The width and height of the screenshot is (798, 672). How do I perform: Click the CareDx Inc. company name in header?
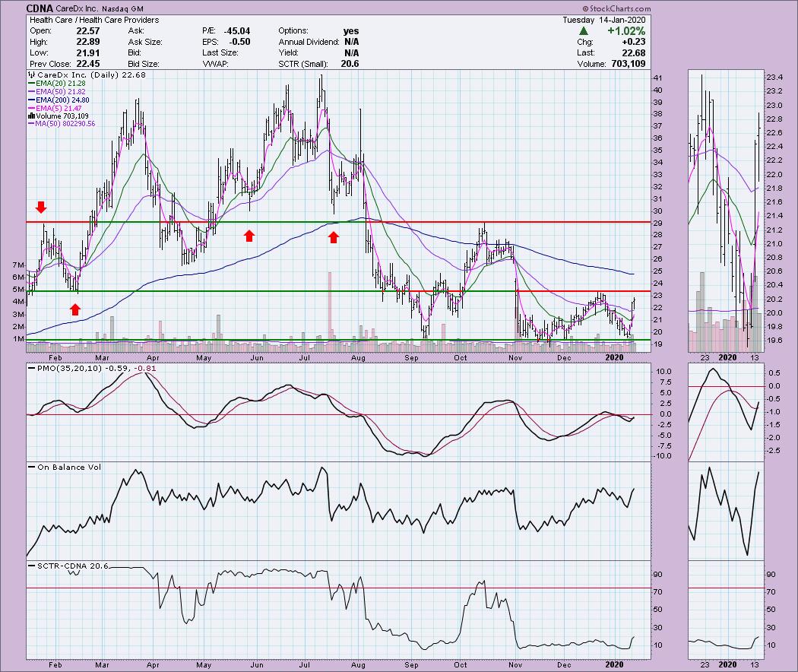(x=78, y=8)
